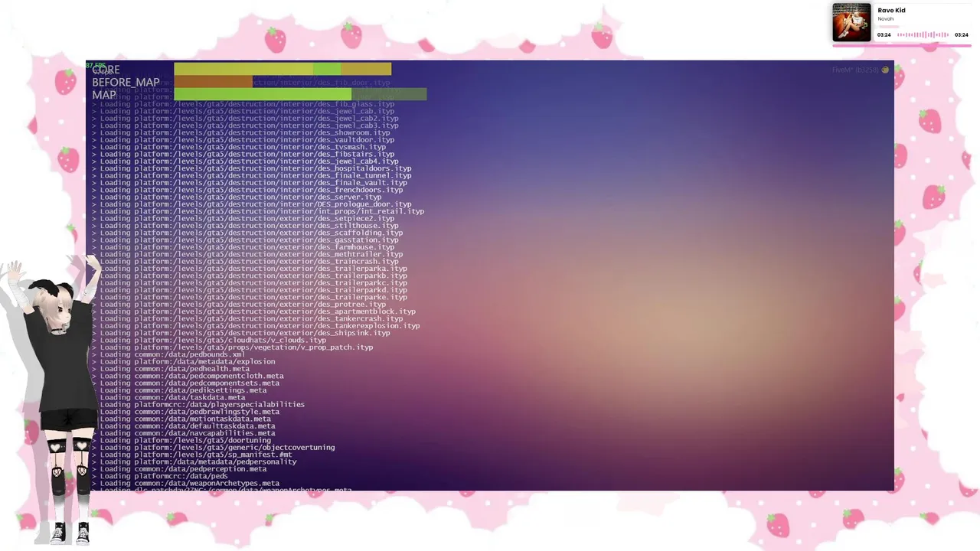Viewport: 980px width, 551px height.
Task: Click the 87 FPS counter
Action: [x=96, y=66]
